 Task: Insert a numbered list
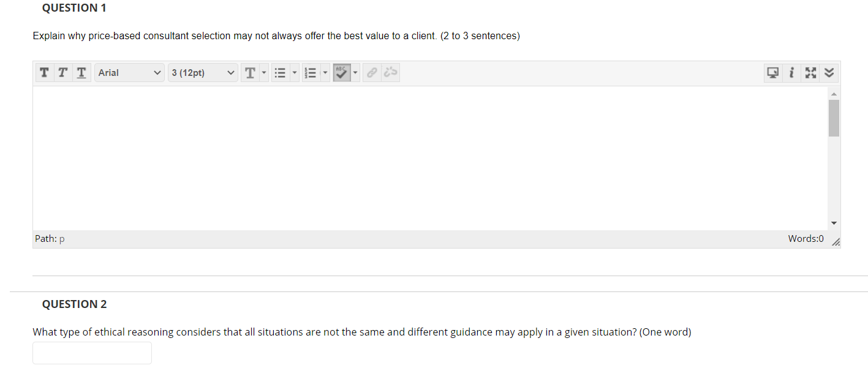pos(311,72)
